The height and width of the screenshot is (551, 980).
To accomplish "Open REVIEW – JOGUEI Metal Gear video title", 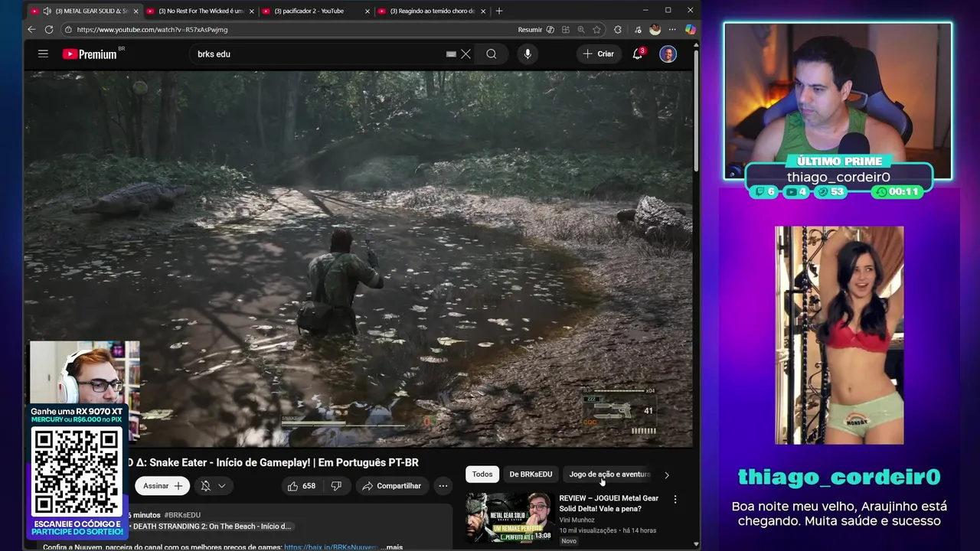I will (x=609, y=503).
